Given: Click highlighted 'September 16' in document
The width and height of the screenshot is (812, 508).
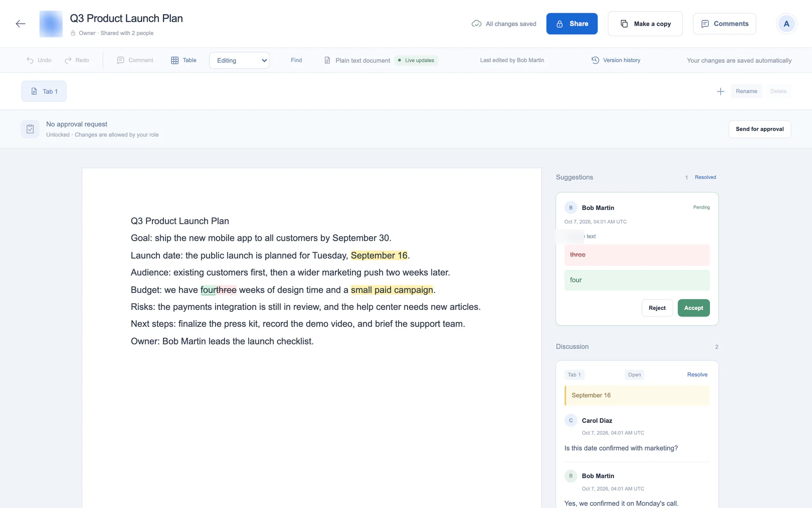Looking at the screenshot, I should click(379, 255).
